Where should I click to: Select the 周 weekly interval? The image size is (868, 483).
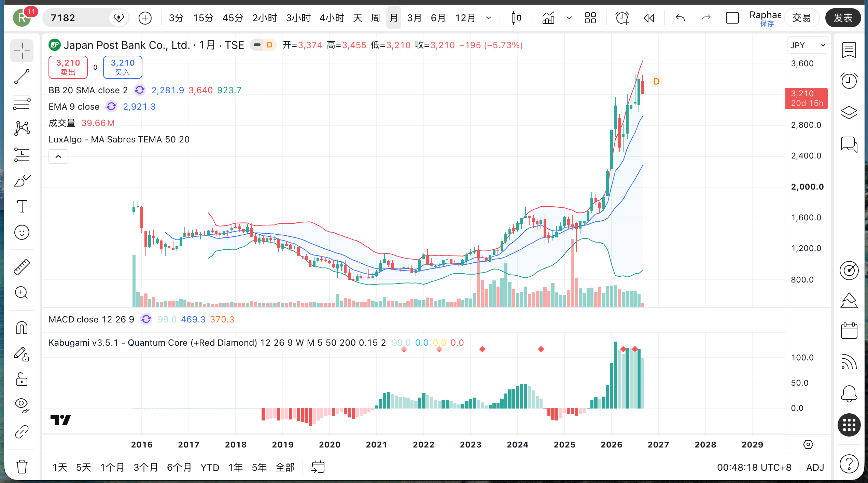[x=376, y=18]
